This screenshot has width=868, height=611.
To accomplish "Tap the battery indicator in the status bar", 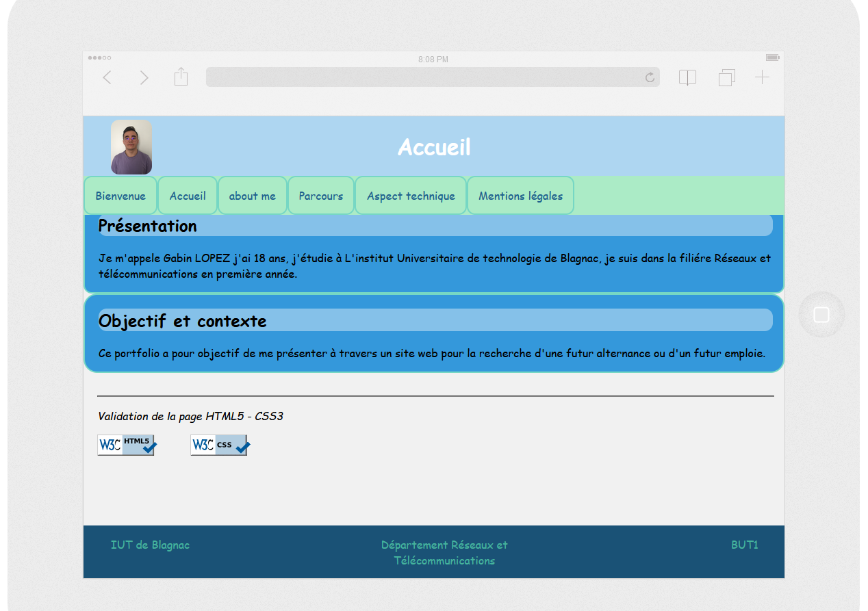I will [x=773, y=57].
